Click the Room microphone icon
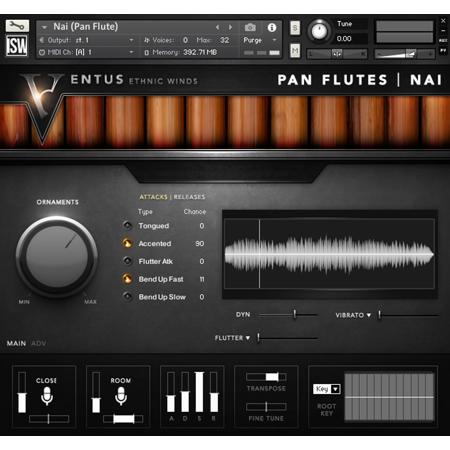This screenshot has height=450, width=450. pos(121,396)
